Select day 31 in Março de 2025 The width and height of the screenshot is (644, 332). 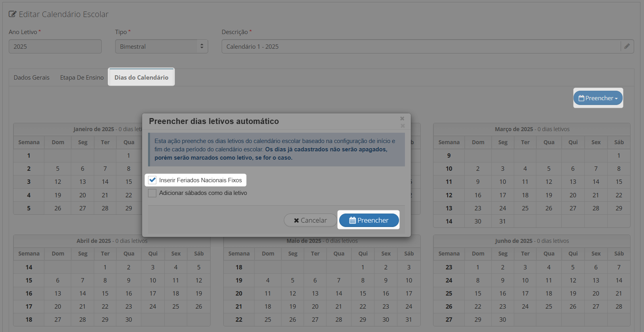point(503,221)
